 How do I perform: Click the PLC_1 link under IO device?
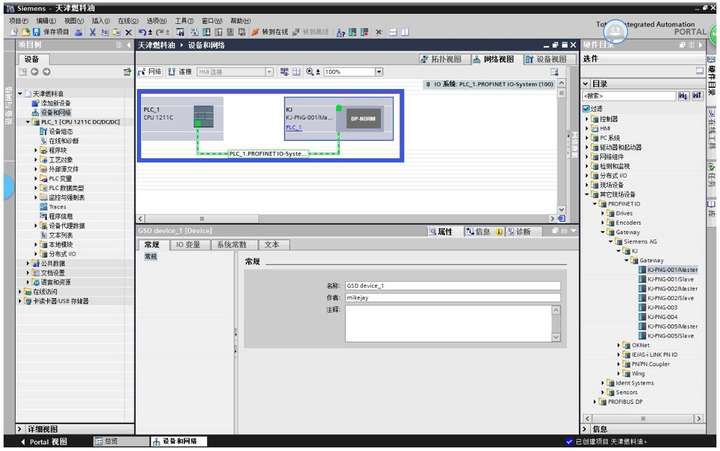pyautogui.click(x=294, y=127)
